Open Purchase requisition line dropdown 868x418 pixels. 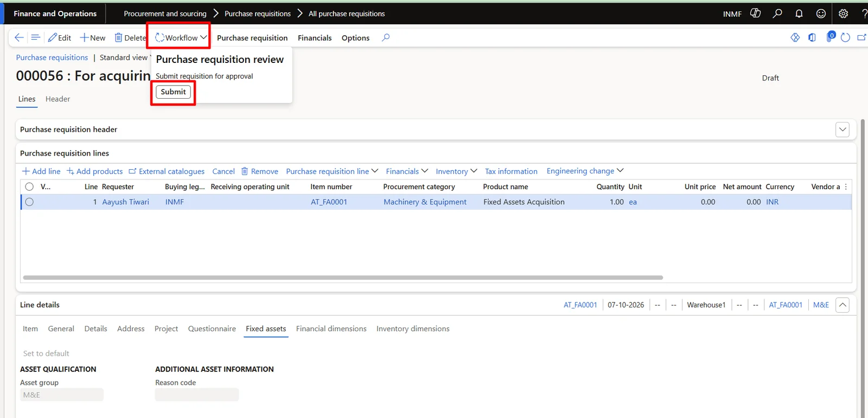coord(332,171)
